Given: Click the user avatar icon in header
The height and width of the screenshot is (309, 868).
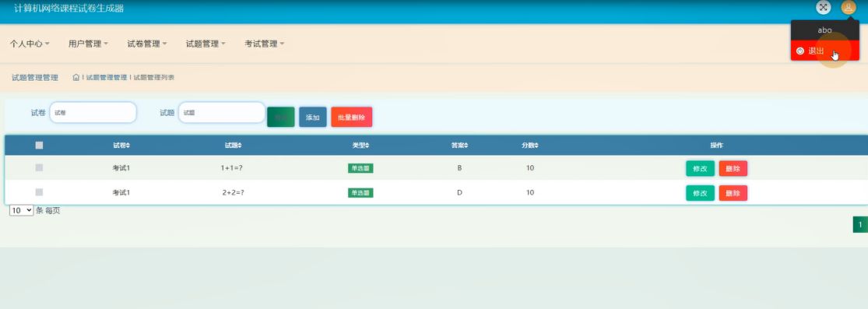Looking at the screenshot, I should 848,7.
